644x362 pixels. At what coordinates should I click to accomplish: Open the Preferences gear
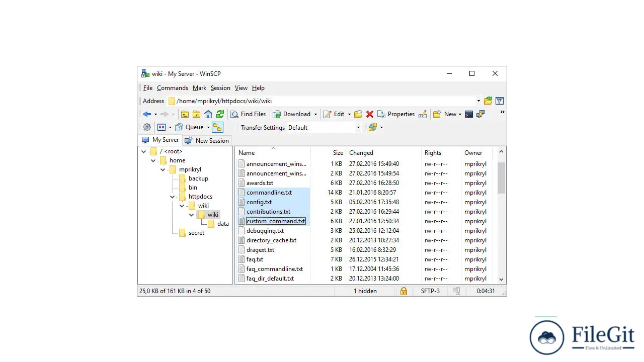pos(147,127)
